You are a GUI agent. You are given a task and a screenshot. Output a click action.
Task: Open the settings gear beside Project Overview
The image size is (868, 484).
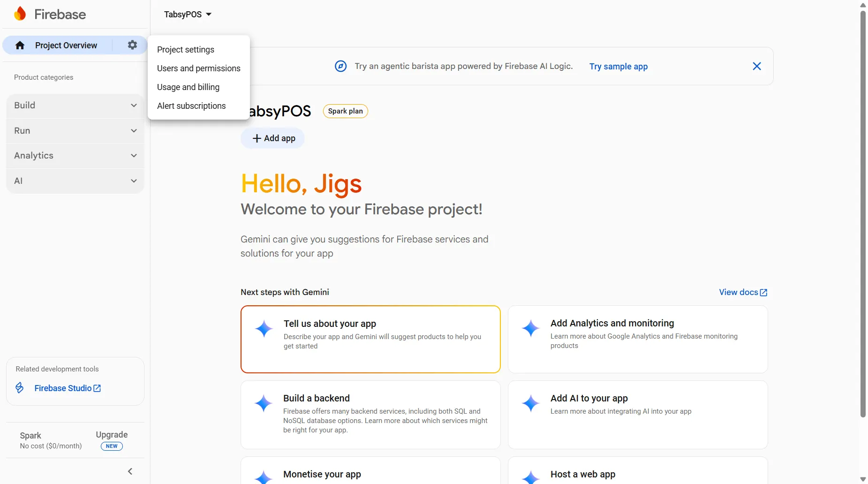coord(132,45)
